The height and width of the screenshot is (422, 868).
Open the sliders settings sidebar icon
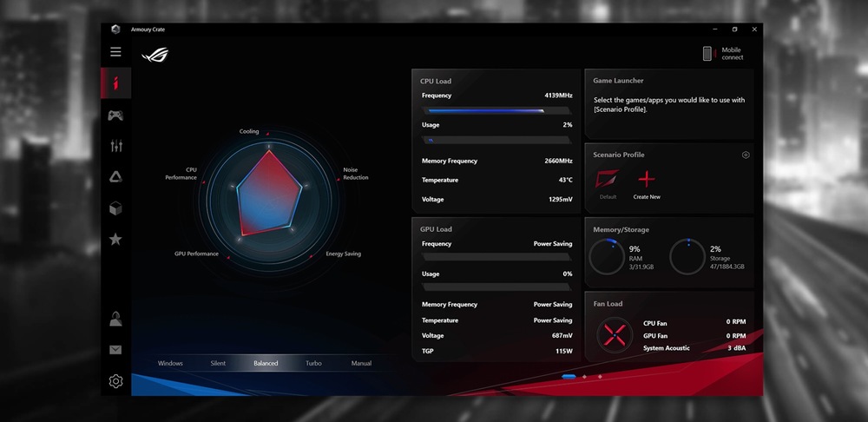coord(116,146)
